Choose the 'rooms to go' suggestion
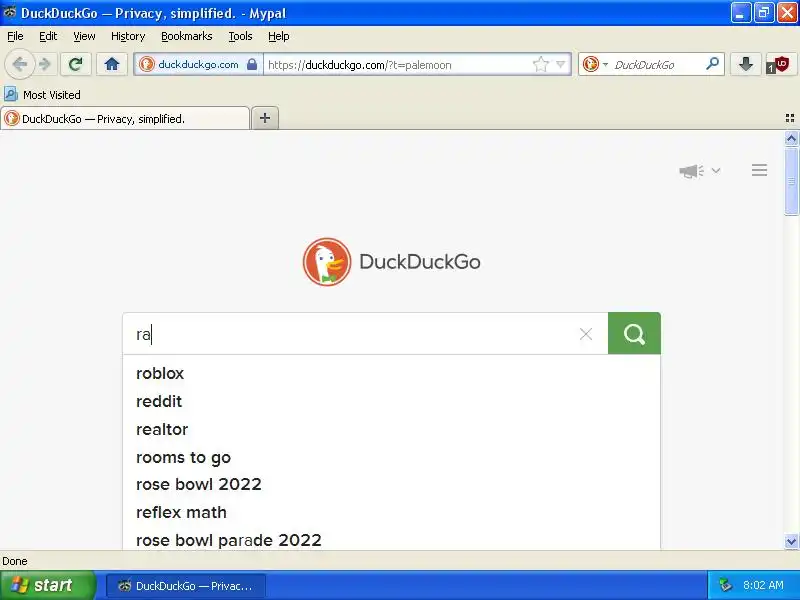This screenshot has height=600, width=800. click(x=391, y=457)
